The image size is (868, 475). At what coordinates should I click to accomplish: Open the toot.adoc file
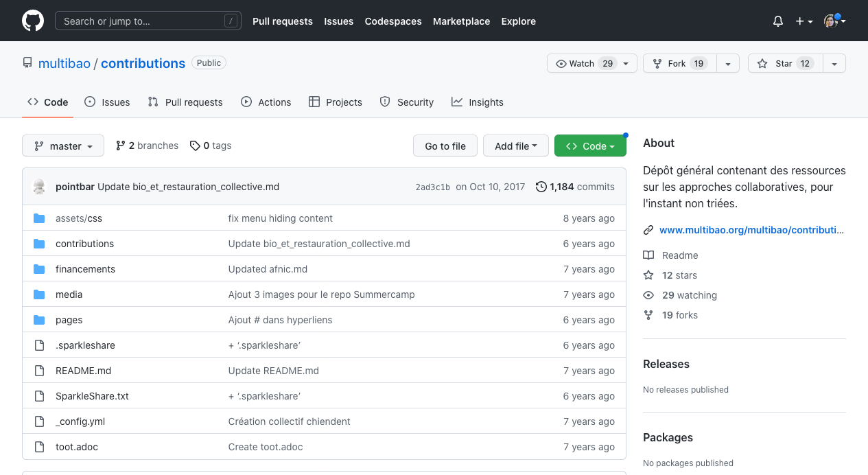77,447
